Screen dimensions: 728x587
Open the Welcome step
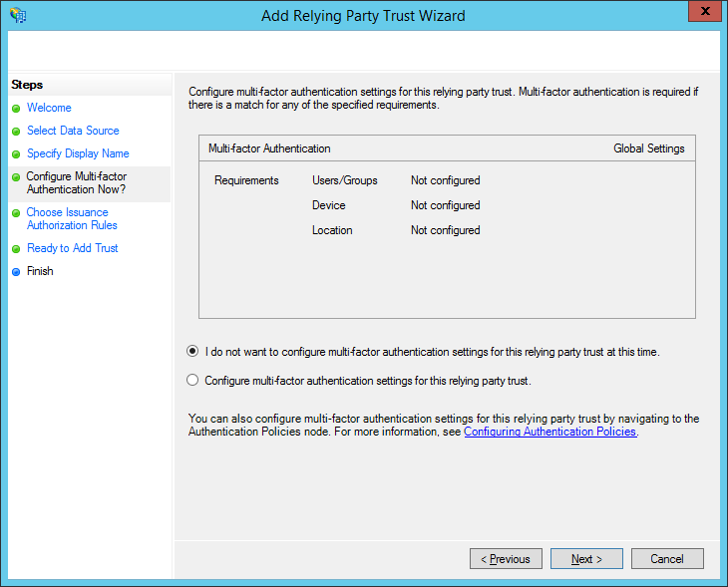(49, 108)
